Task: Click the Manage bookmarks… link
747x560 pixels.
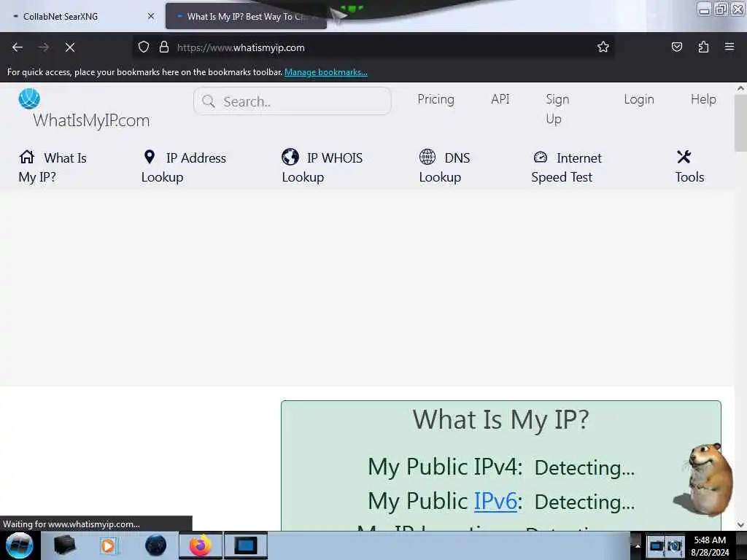Action: tap(326, 72)
